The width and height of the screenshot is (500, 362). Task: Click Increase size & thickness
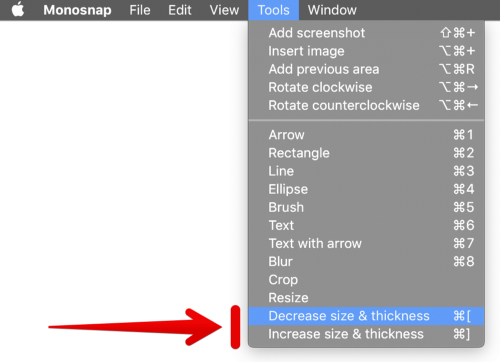(366, 334)
